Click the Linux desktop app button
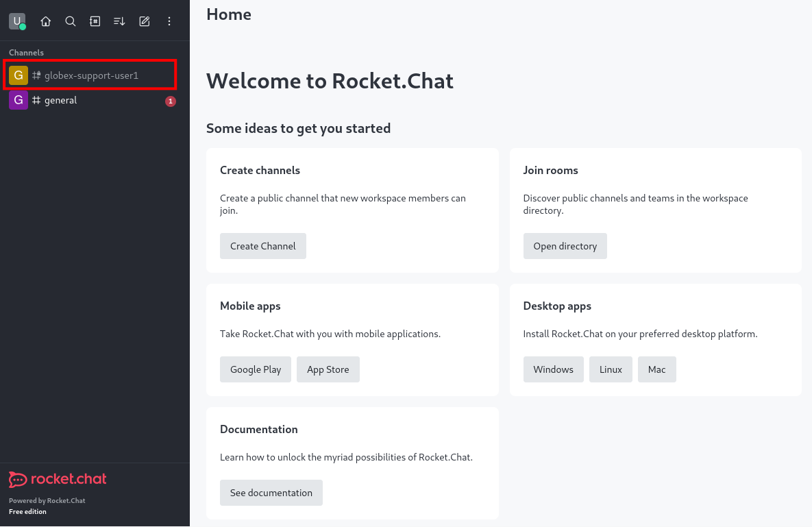Image resolution: width=812 pixels, height=527 pixels. click(611, 369)
